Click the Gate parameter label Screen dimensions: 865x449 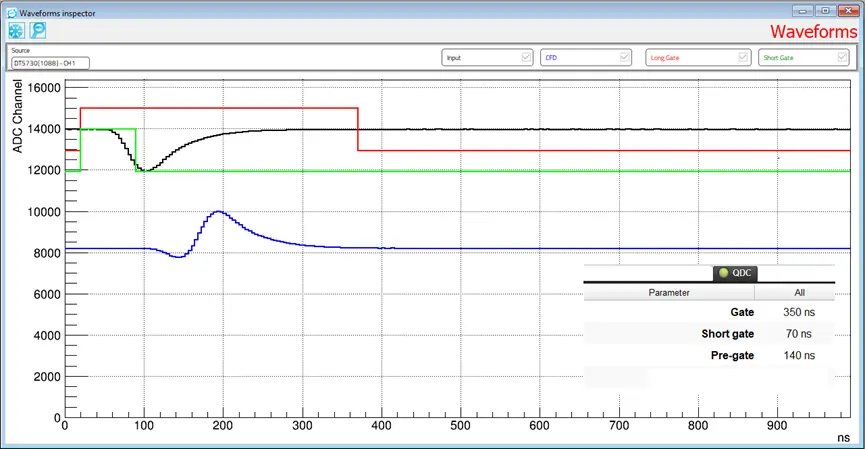[x=742, y=312]
